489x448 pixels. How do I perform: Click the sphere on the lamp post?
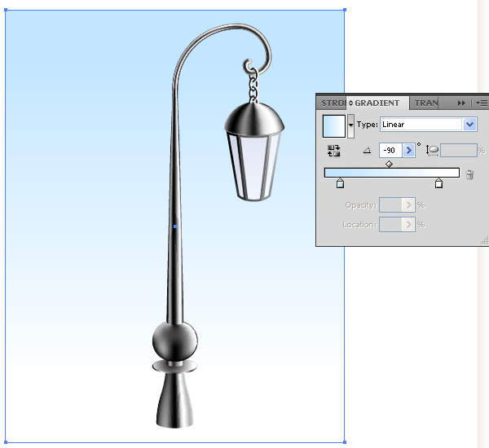175,340
